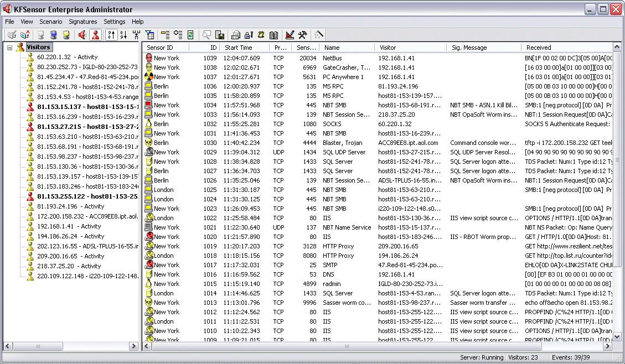Image resolution: width=625 pixels, height=364 pixels.
Task: Click the collapse list minus icon
Action: [x=165, y=35]
